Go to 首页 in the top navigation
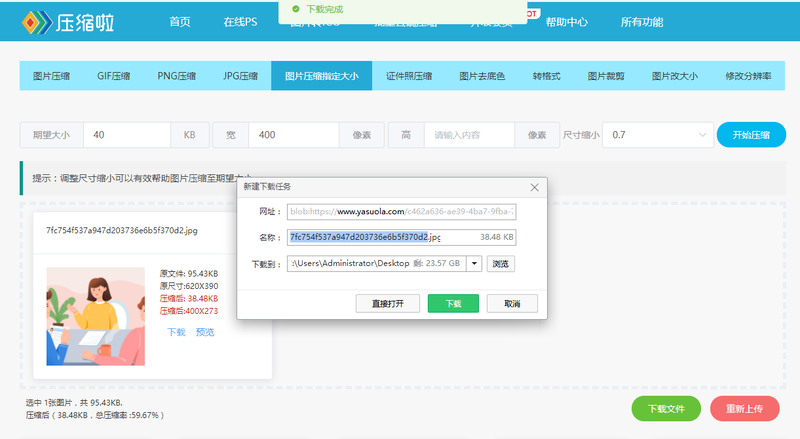 point(180,22)
